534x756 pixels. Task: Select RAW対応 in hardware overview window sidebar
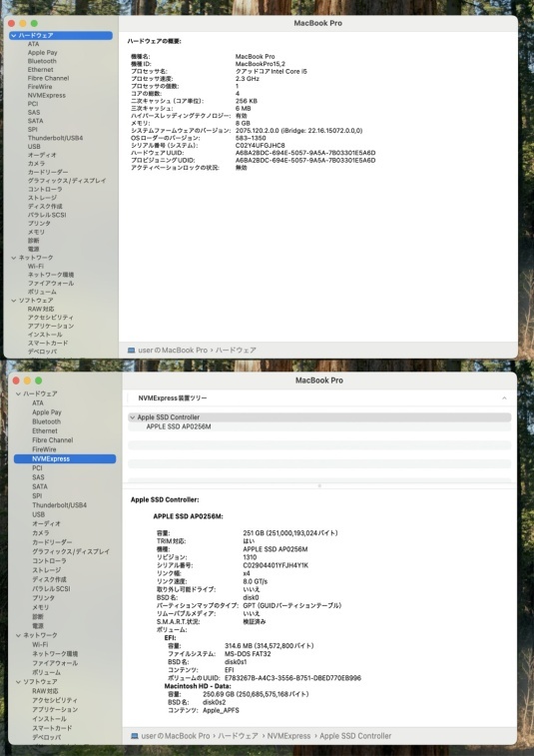tap(41, 309)
